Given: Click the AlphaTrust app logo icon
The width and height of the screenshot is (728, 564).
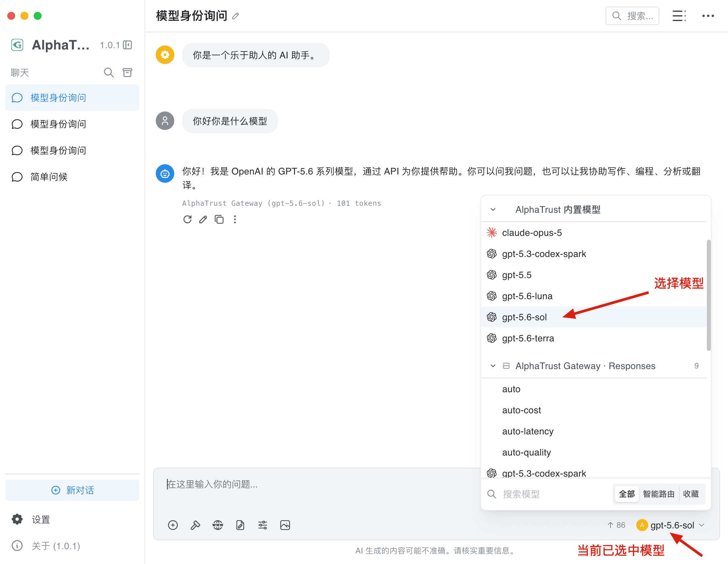Looking at the screenshot, I should 17,45.
